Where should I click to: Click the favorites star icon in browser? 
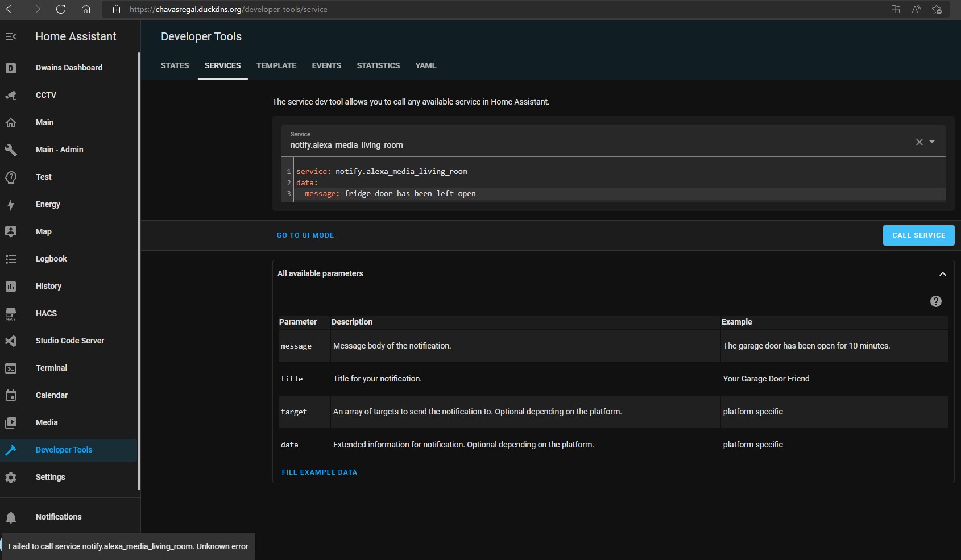pos(937,9)
